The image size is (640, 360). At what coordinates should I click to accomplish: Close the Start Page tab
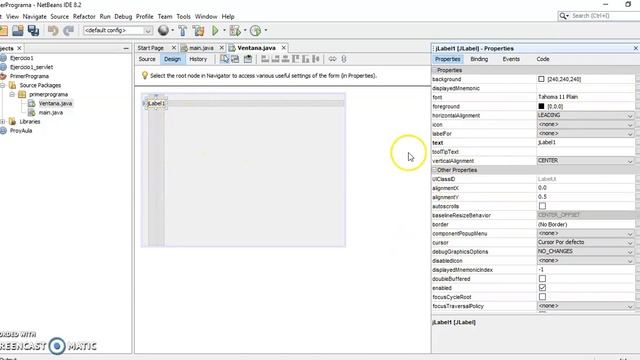(x=174, y=48)
